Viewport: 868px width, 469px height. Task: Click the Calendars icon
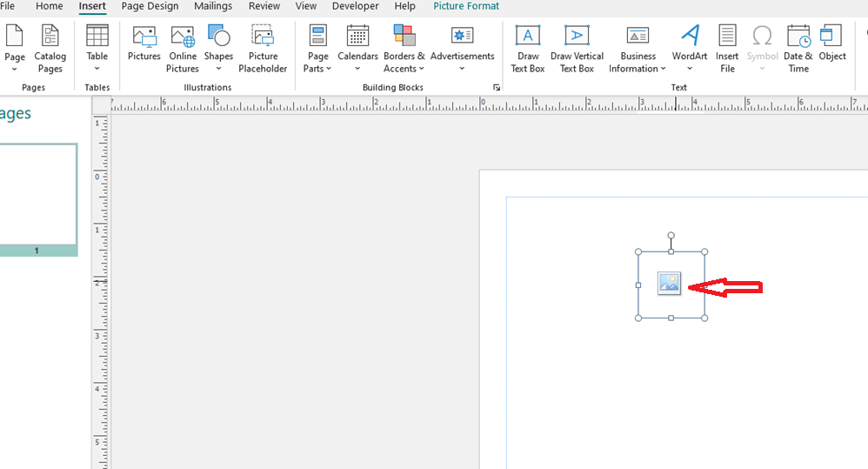pos(357,36)
